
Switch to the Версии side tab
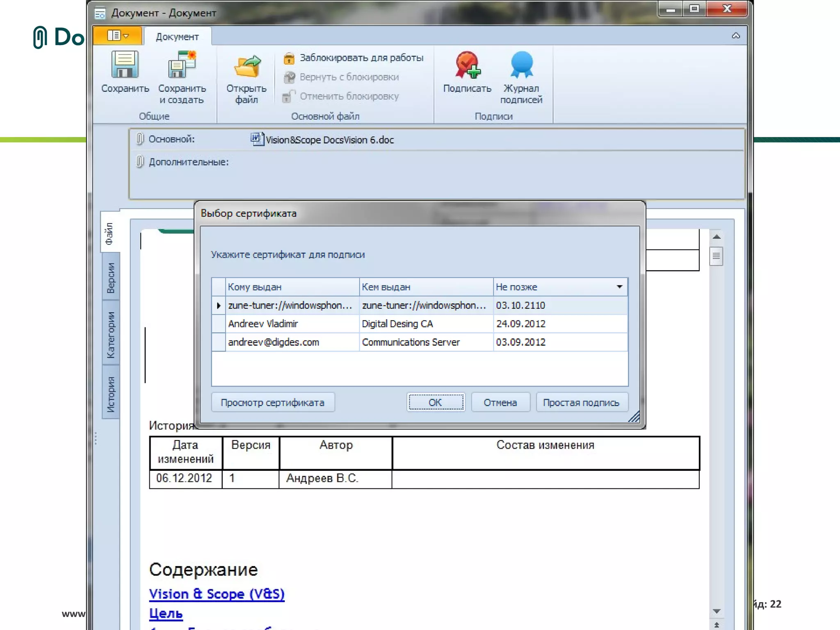[x=111, y=278]
